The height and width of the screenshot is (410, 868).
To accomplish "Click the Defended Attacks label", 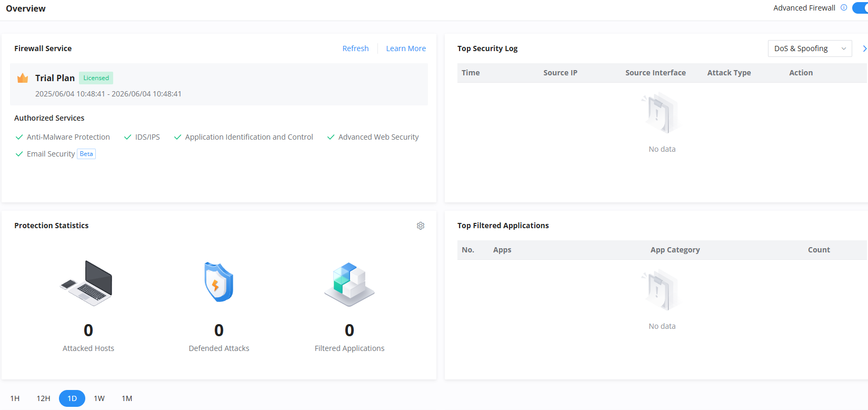I will click(x=219, y=348).
